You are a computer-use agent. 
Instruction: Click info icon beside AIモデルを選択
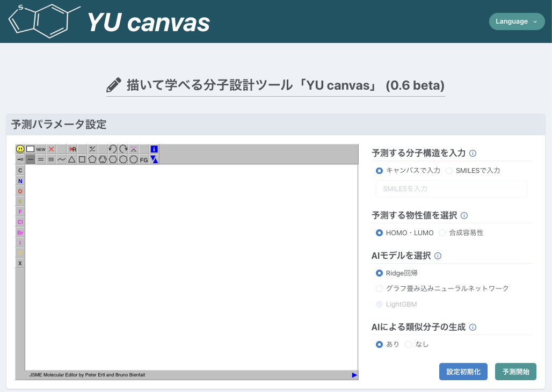coord(438,256)
